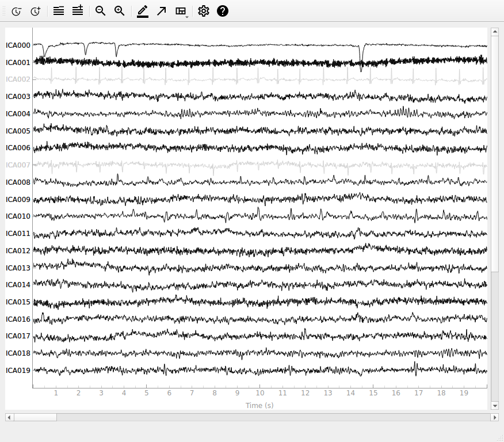This screenshot has height=442, width=504.
Task: Click the ICA014 channel label
Action: [18, 285]
